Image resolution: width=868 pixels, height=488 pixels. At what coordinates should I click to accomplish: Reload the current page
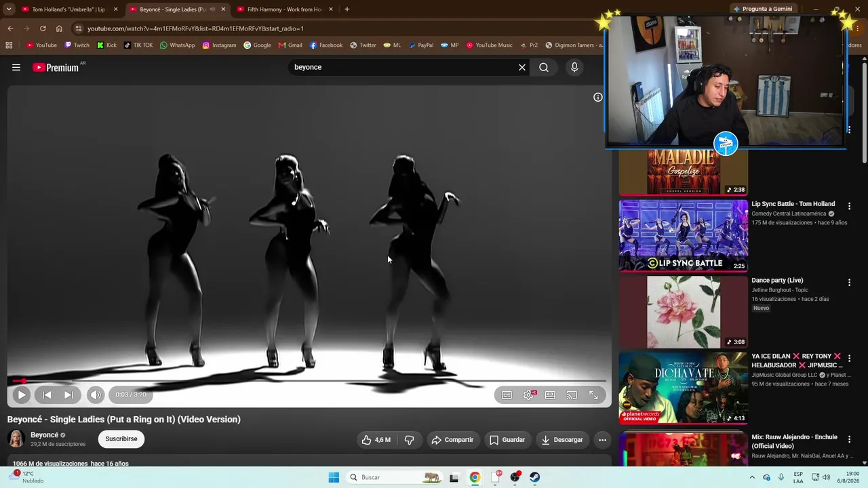click(x=43, y=28)
